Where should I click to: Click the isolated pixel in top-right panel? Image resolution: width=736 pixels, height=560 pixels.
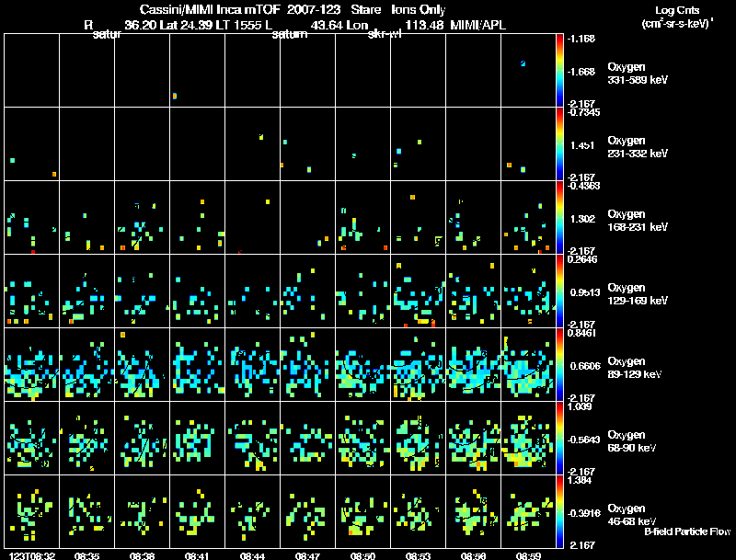(x=523, y=63)
